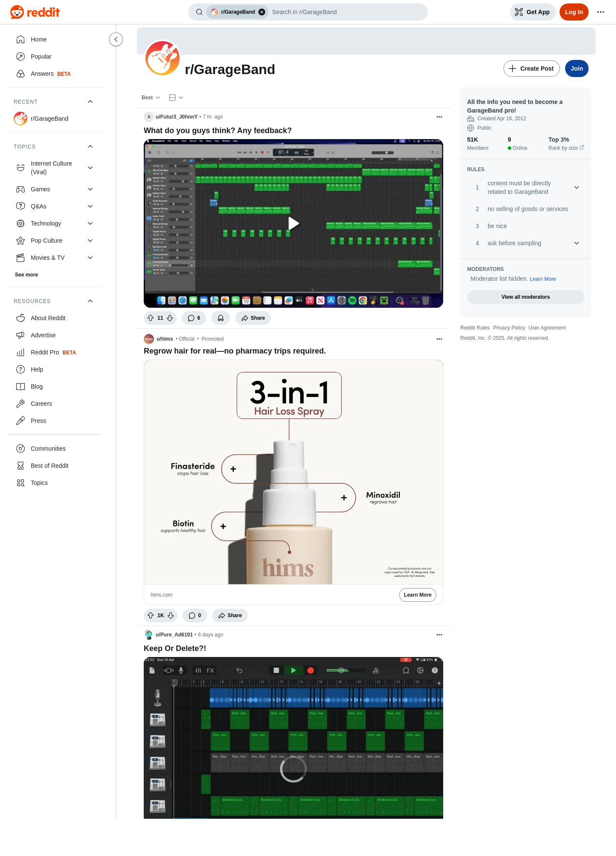616x856 pixels.
Task: Open the Rank by size link
Action: coord(566,148)
